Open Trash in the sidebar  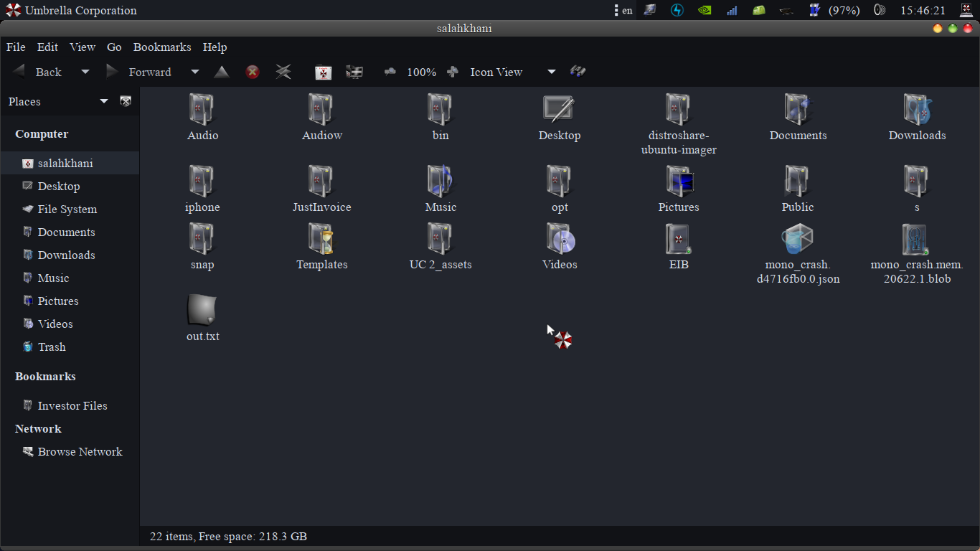70,347
